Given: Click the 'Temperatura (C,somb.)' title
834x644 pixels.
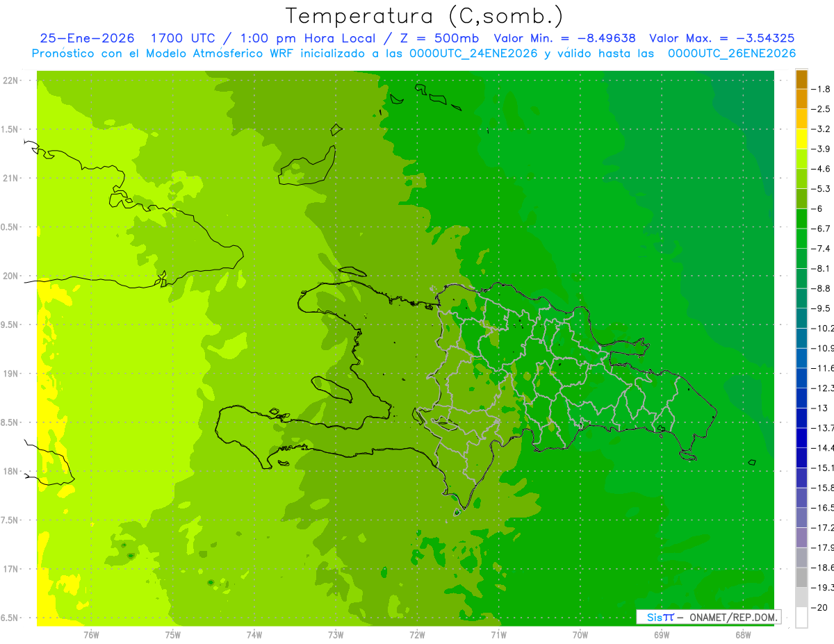Looking at the screenshot, I should click(425, 16).
